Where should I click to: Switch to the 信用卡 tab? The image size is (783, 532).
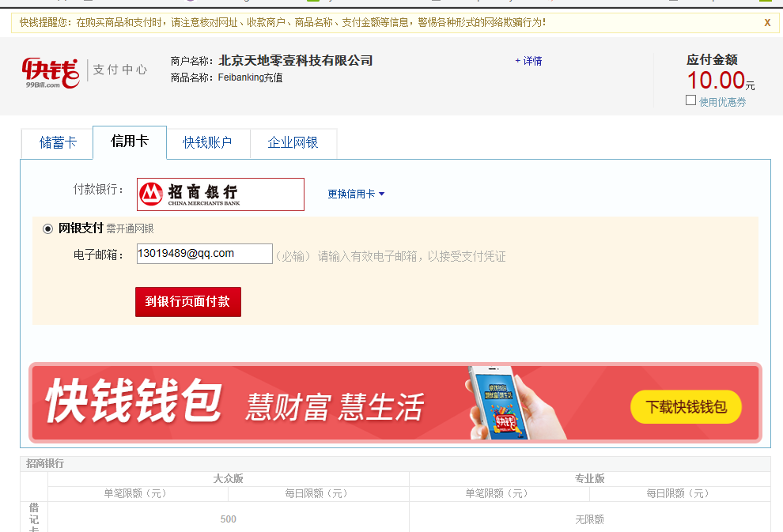click(130, 141)
